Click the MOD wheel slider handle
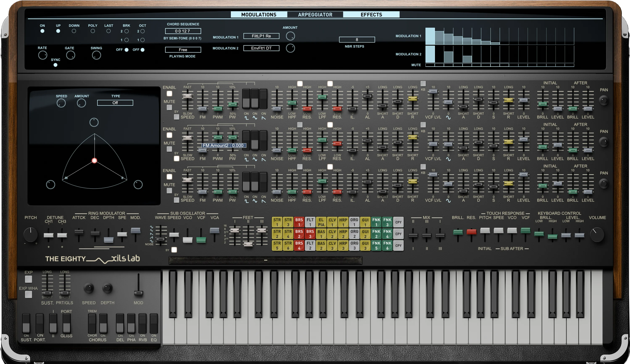 coord(139,293)
